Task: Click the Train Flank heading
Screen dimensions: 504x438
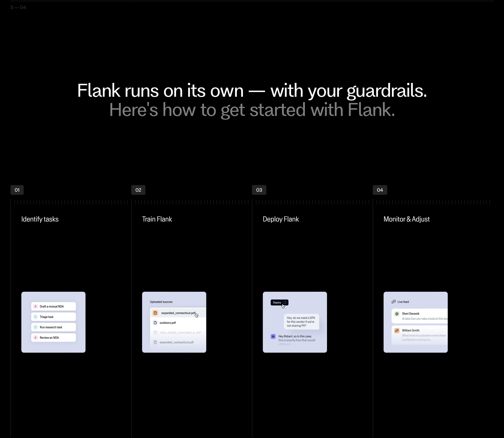Action: pyautogui.click(x=157, y=219)
